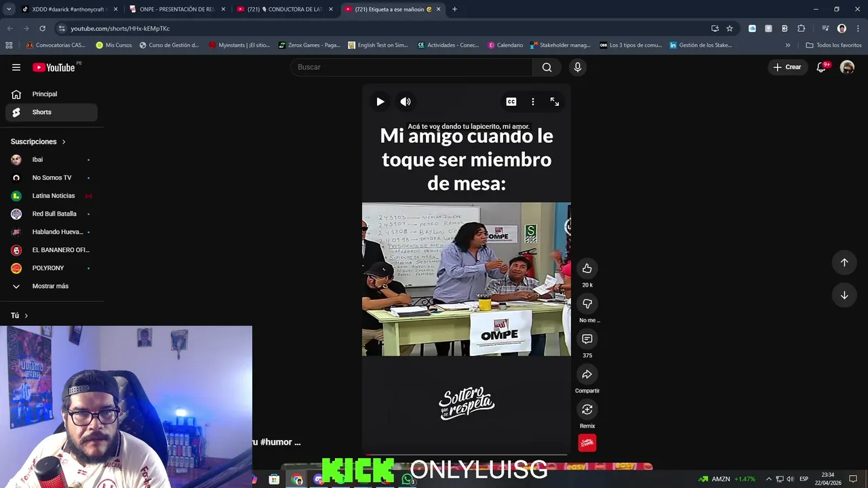Open the Myinstants bookmark
This screenshot has width=868, height=488.
(239, 45)
